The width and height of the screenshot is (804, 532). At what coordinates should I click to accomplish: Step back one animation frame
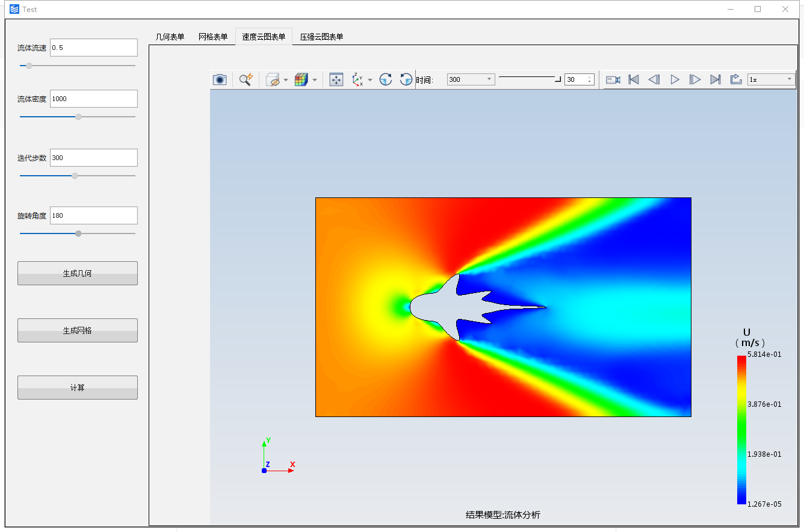point(654,79)
